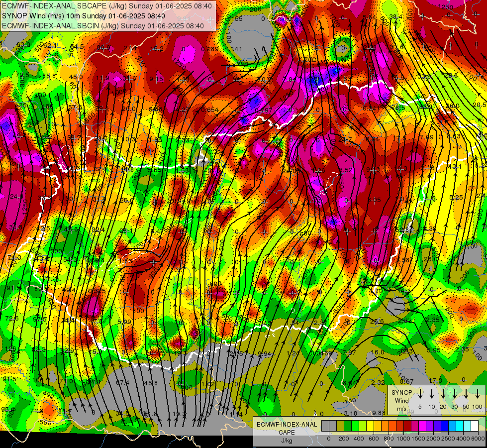The image size is (487, 448).
Task: Select the bright magenta swatch after 1500
Action: (x=422, y=426)
